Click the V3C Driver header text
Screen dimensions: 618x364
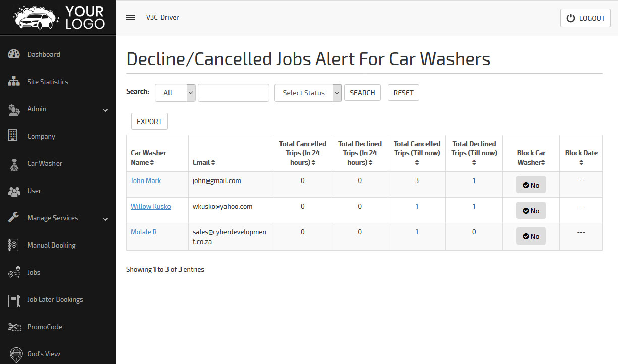tap(162, 17)
